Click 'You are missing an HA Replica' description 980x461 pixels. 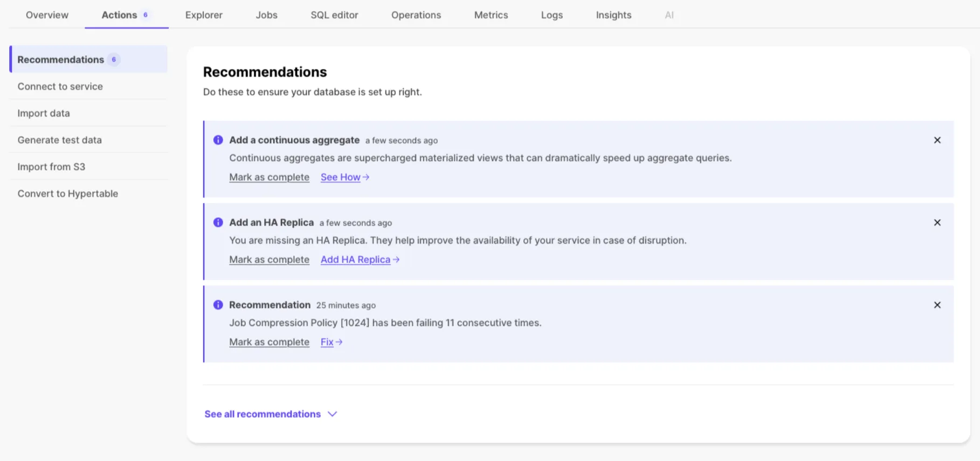click(458, 240)
